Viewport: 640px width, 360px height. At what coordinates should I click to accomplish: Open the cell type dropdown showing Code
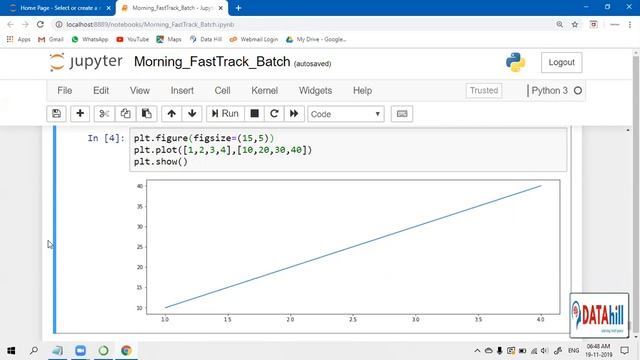click(346, 114)
